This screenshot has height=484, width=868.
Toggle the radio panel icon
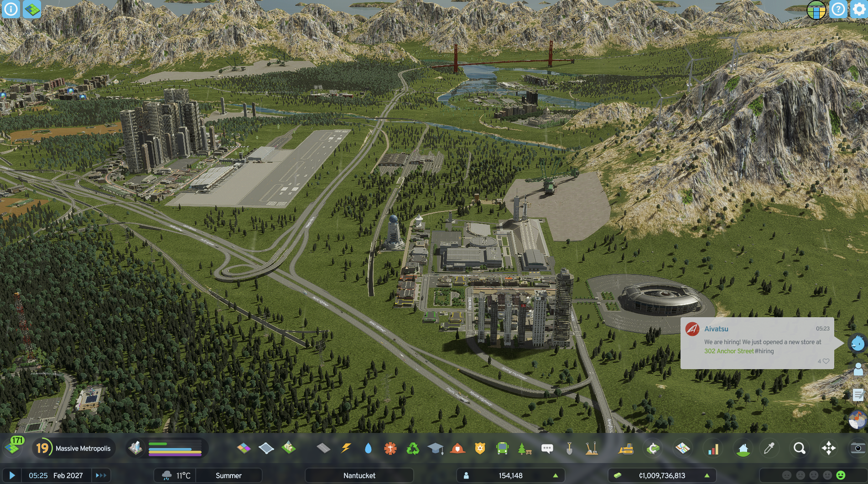[858, 420]
